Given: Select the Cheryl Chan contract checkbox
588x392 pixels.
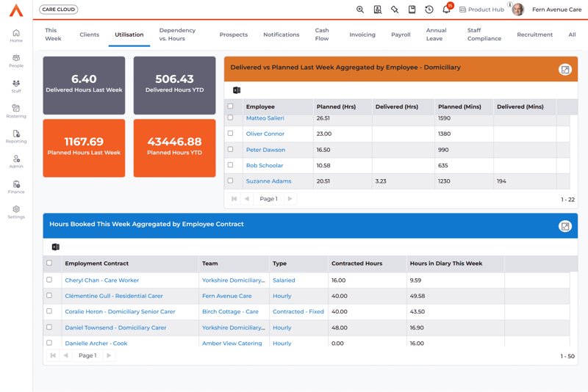Looking at the screenshot, I should tap(50, 280).
